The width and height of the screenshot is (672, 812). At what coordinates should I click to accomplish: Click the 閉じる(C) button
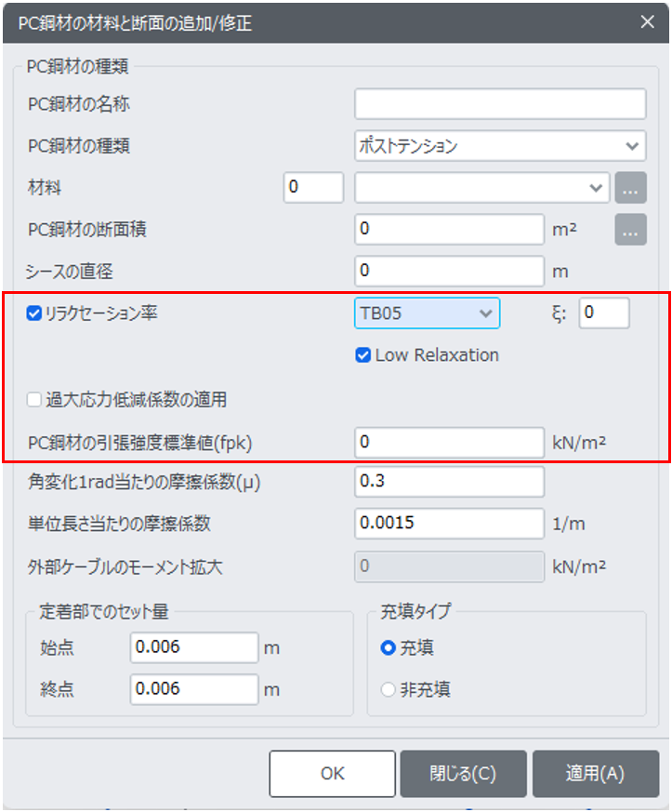463,774
